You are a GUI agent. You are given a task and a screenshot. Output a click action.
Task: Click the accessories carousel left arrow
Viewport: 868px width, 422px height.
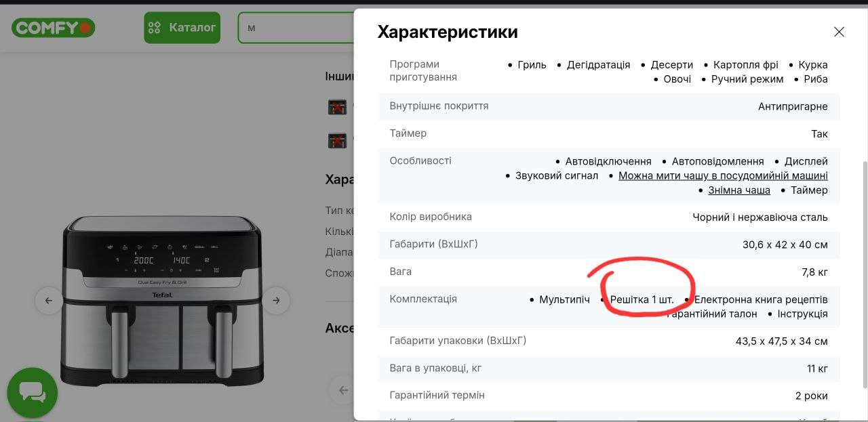(343, 390)
